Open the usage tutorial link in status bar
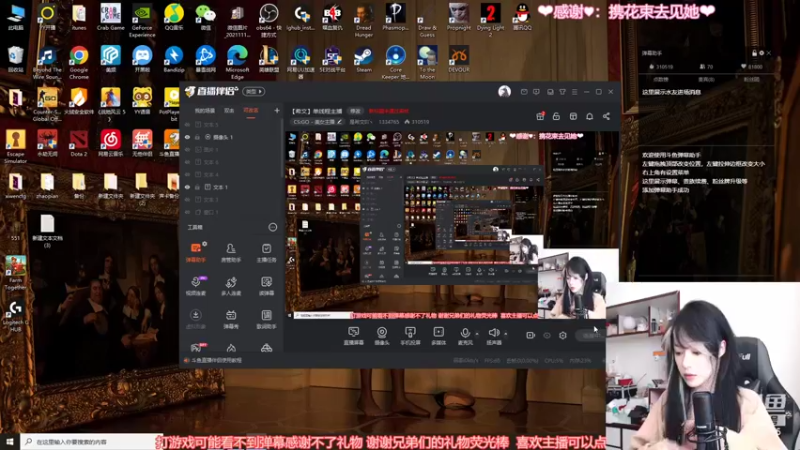This screenshot has width=800, height=450. coord(217,360)
